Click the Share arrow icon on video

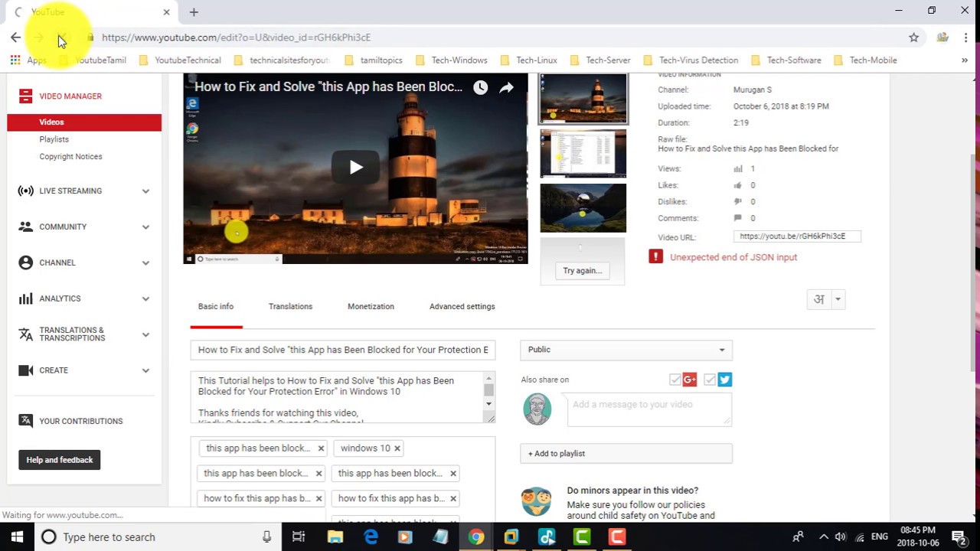click(507, 87)
